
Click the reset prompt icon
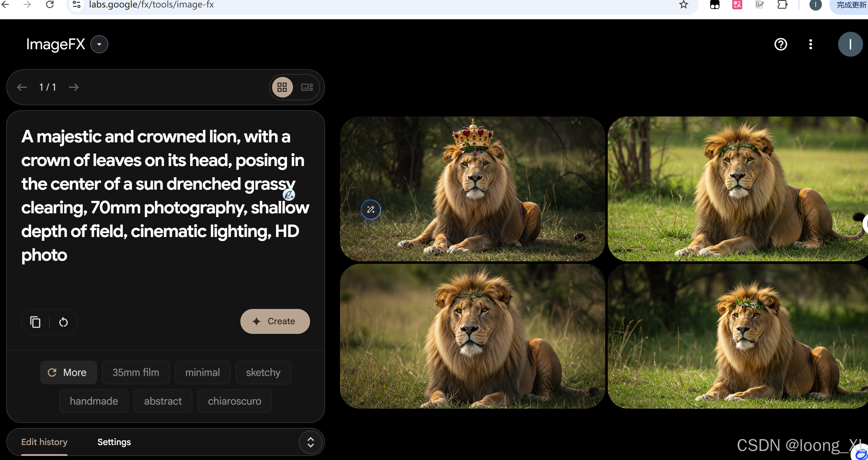click(x=63, y=322)
